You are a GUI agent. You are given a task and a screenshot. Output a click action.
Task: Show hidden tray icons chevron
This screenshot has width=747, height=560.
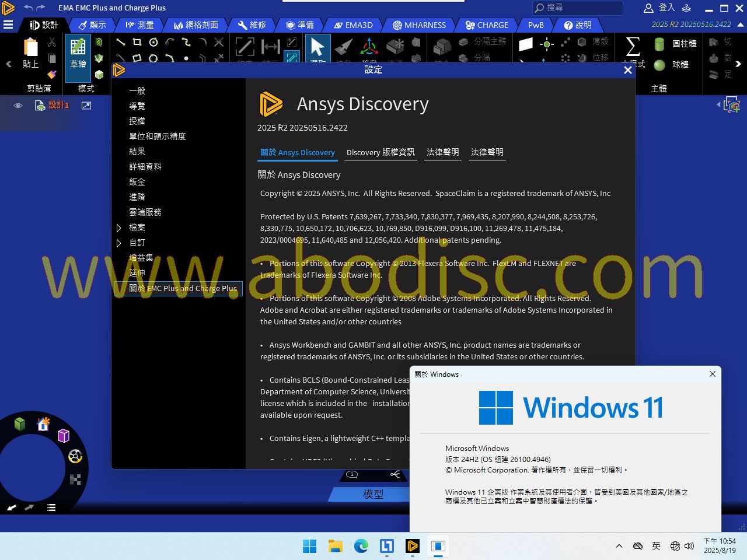619,546
